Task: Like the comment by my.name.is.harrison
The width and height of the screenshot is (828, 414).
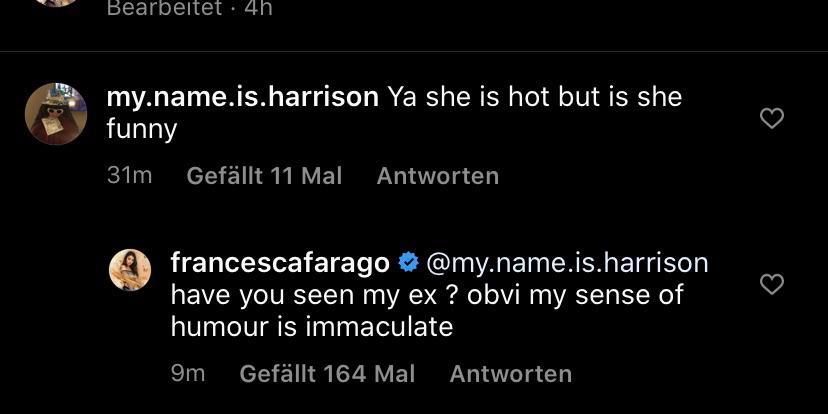Action: coord(772,119)
